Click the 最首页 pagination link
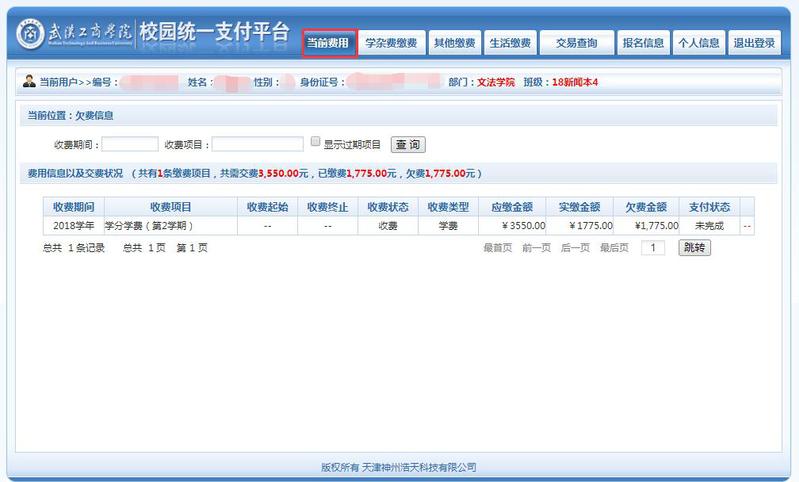 click(497, 247)
